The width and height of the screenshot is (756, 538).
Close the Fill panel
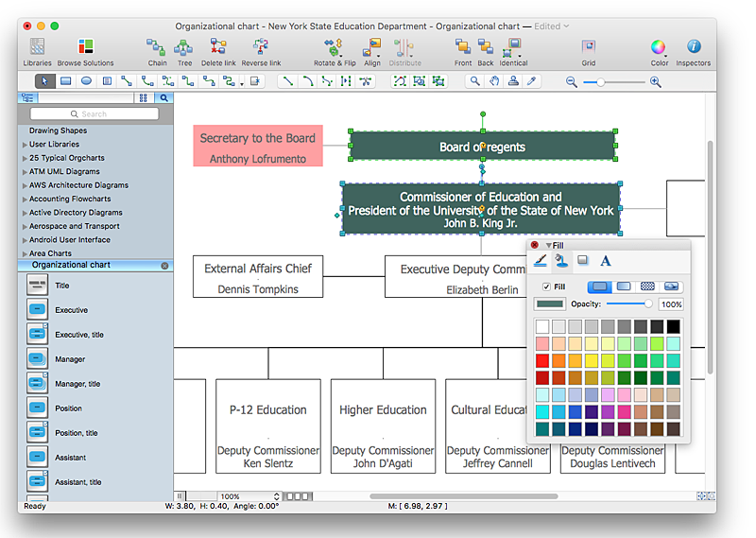pyautogui.click(x=535, y=245)
